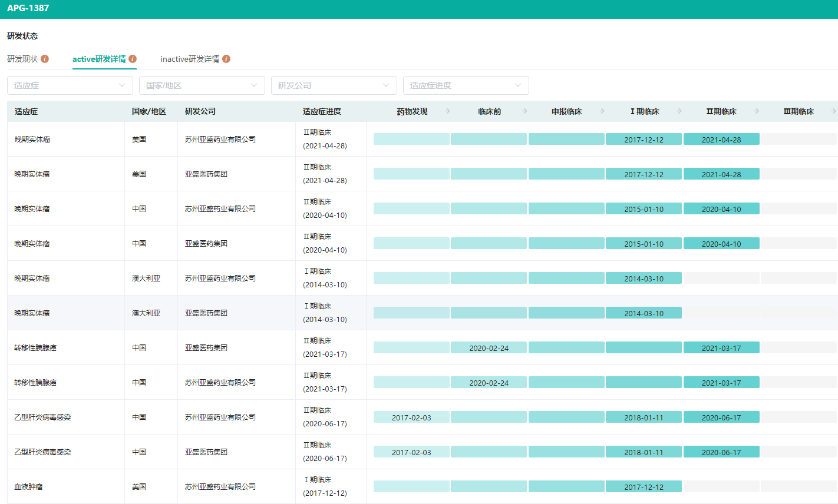Viewport: 838px width, 504px height.
Task: Click arrow icon after Ⅰ期临床 column header
Action: point(679,111)
